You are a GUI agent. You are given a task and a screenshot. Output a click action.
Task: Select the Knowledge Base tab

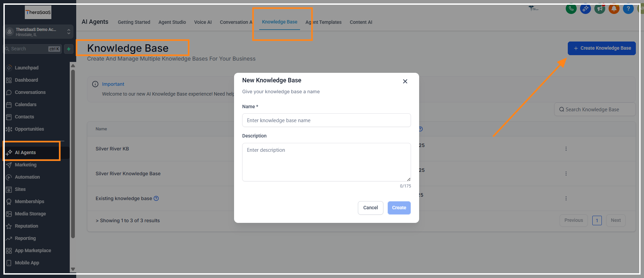pos(280,22)
